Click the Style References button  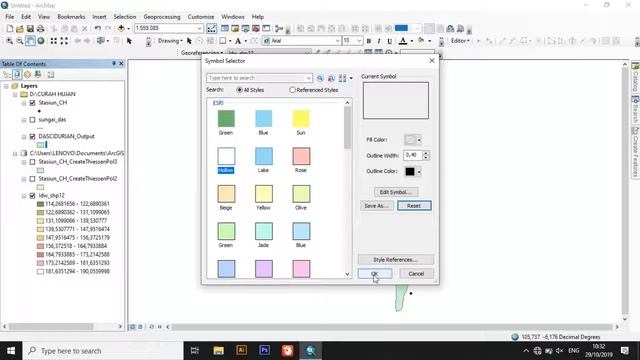(396, 260)
